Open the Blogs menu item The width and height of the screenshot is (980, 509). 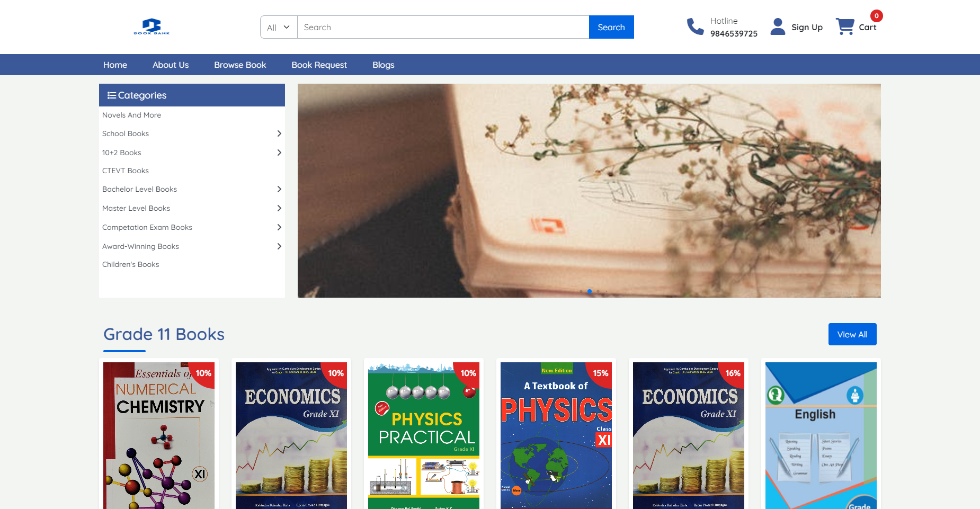pyautogui.click(x=383, y=65)
